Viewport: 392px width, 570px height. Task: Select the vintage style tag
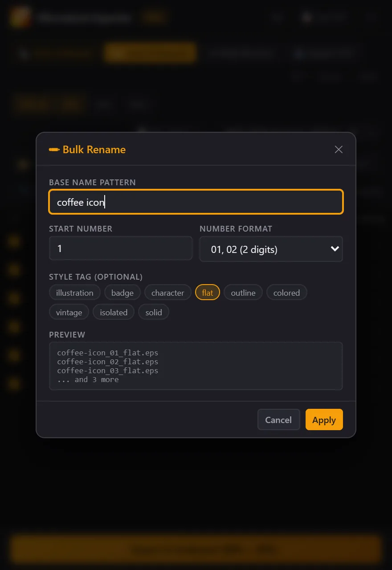pyautogui.click(x=69, y=312)
